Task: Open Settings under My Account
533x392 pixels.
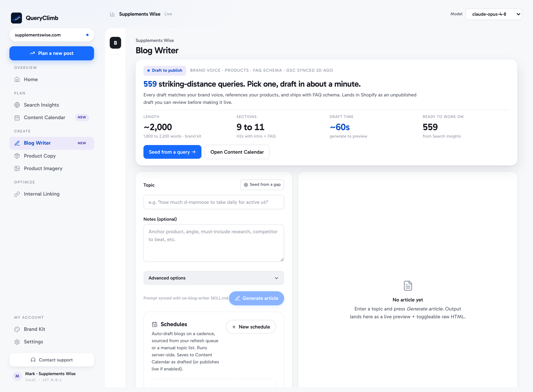Action: (x=52, y=342)
